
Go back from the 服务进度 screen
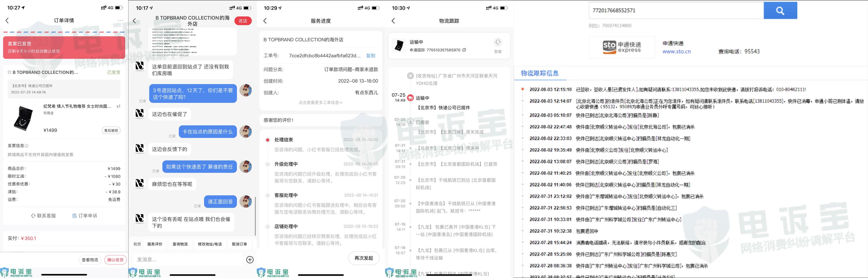click(265, 21)
